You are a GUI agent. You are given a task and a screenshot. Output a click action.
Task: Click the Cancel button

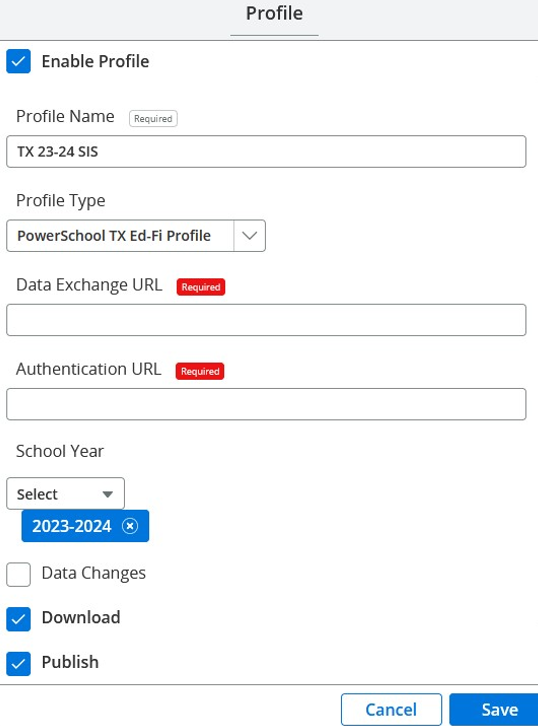pos(391,709)
